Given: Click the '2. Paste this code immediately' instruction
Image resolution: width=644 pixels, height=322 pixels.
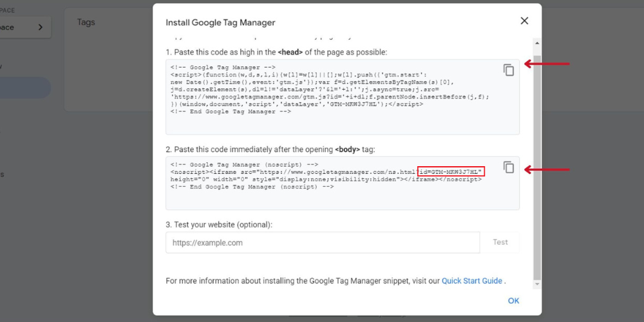Looking at the screenshot, I should 270,150.
